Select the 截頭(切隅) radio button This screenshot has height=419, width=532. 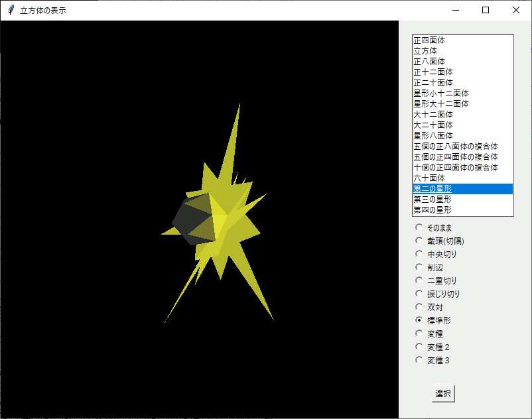419,241
